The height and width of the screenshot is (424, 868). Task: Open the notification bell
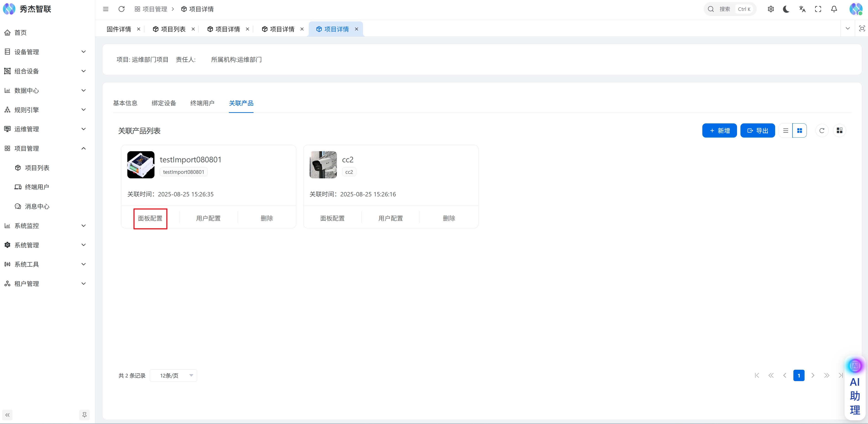pyautogui.click(x=834, y=9)
